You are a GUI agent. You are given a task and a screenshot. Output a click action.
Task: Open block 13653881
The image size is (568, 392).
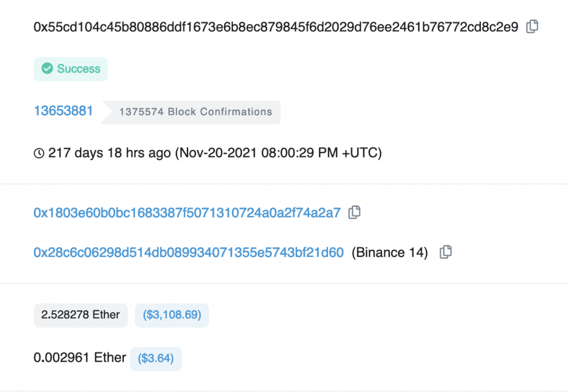(x=63, y=111)
